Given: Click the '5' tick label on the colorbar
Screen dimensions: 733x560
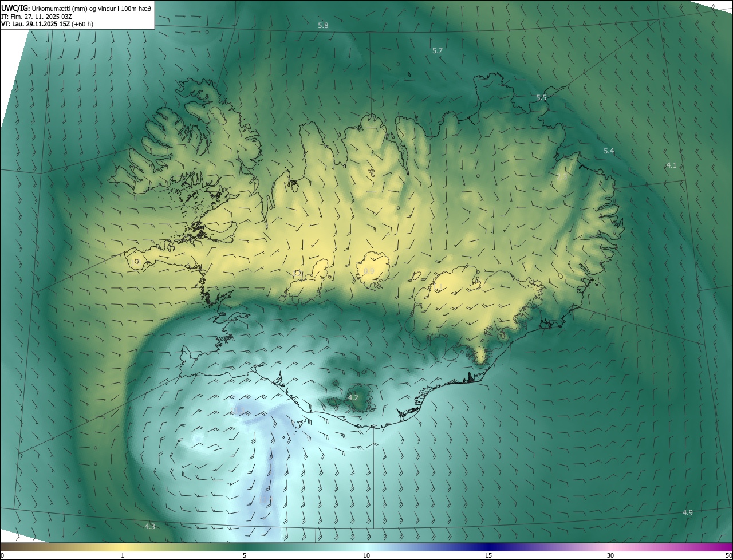Looking at the screenshot, I should pos(245,556).
